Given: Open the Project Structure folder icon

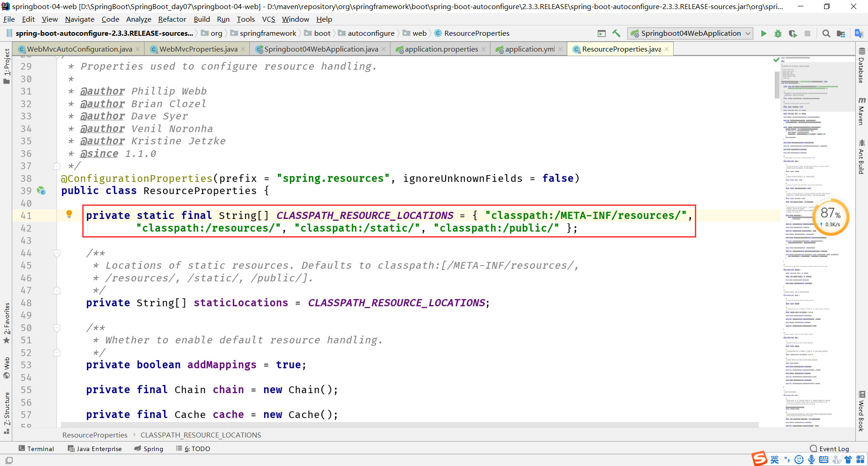Looking at the screenshot, I should (x=841, y=33).
